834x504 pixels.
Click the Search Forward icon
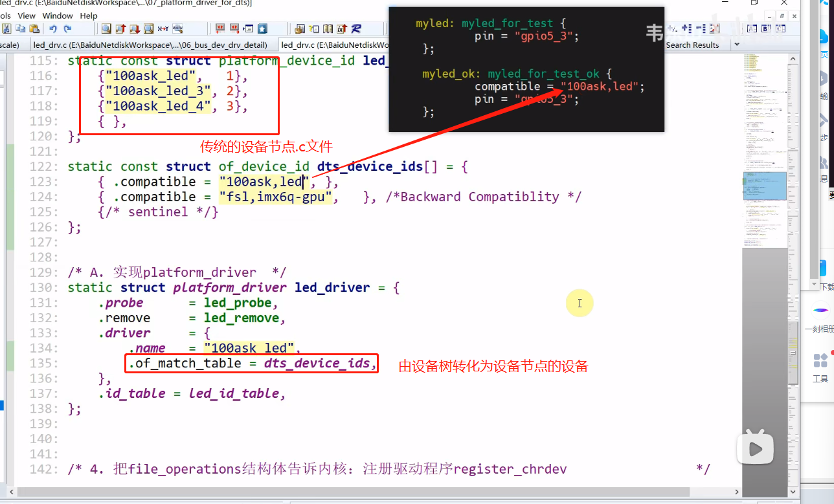tap(135, 28)
